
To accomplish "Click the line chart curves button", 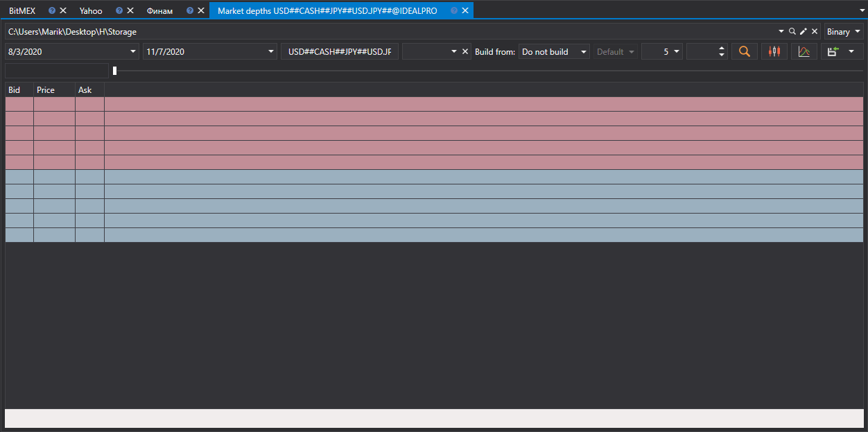I will (804, 52).
